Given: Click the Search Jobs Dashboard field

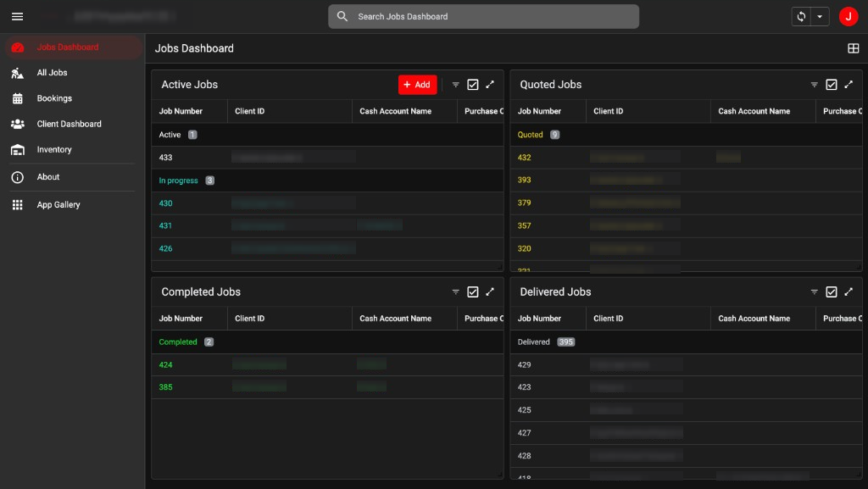Looking at the screenshot, I should (483, 17).
